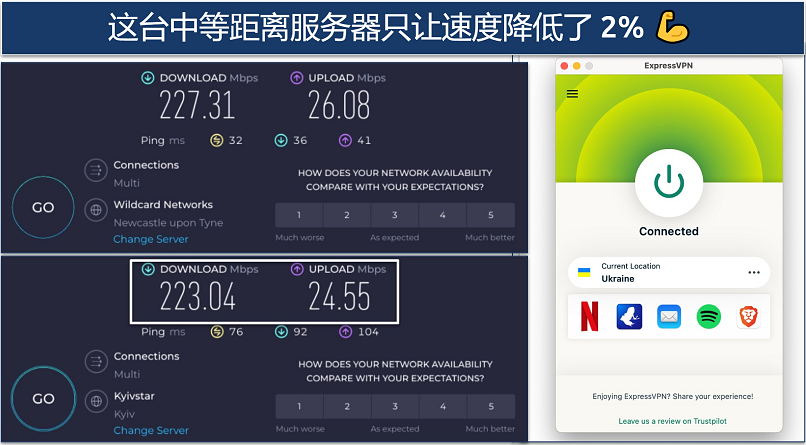Image resolution: width=806 pixels, height=445 pixels.
Task: Rate 1 Much worse in the bottom survey
Action: 299,406
